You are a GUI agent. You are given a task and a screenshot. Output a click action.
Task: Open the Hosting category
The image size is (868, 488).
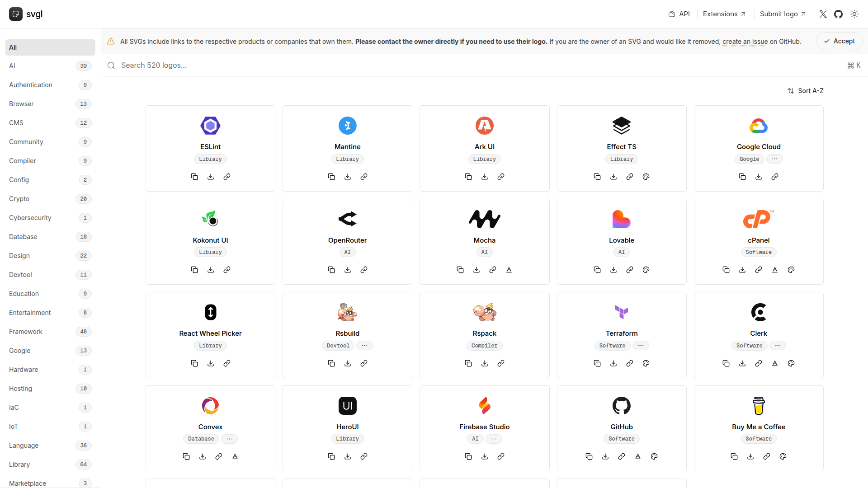point(50,389)
